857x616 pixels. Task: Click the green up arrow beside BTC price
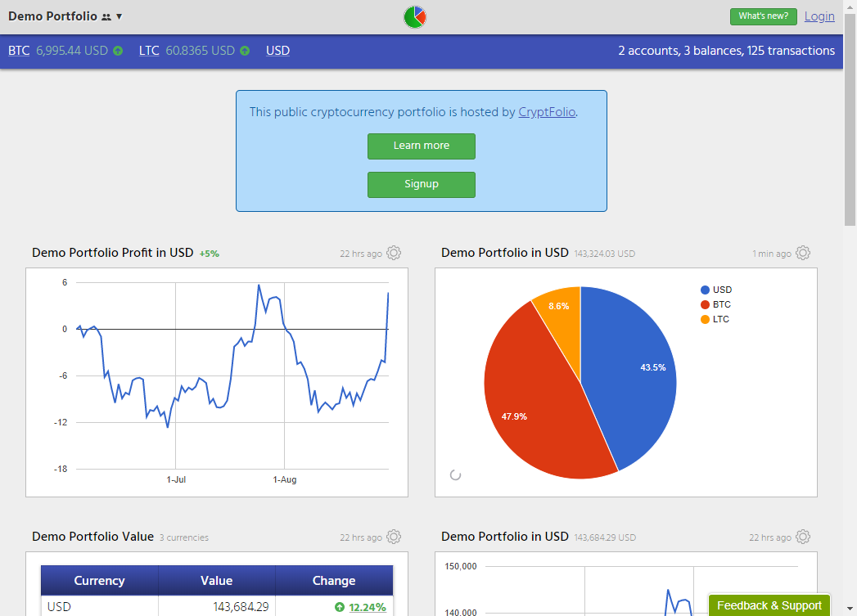(118, 51)
